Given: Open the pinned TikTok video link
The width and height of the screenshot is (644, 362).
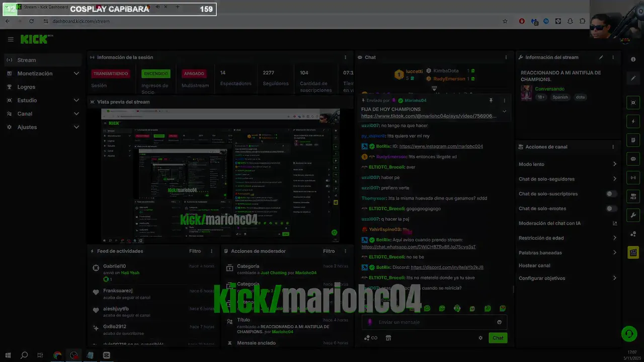Looking at the screenshot, I should pos(429,116).
